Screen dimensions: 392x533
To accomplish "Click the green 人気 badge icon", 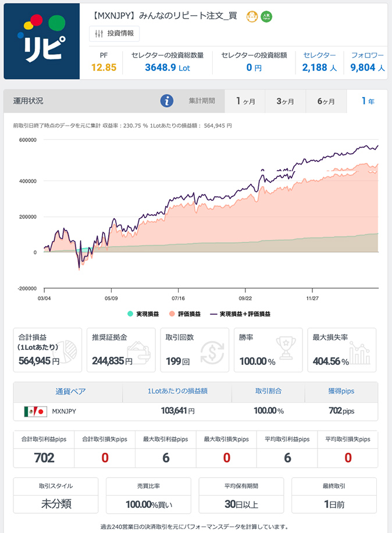I will [266, 16].
